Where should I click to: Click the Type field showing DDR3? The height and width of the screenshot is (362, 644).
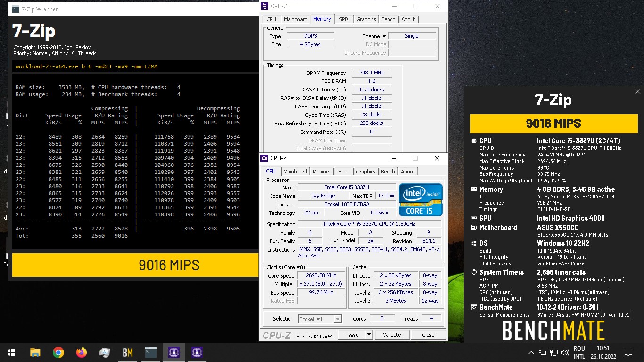(x=310, y=36)
